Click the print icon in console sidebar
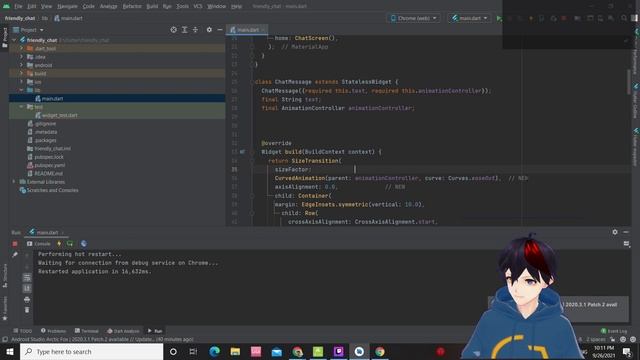 coord(27,299)
